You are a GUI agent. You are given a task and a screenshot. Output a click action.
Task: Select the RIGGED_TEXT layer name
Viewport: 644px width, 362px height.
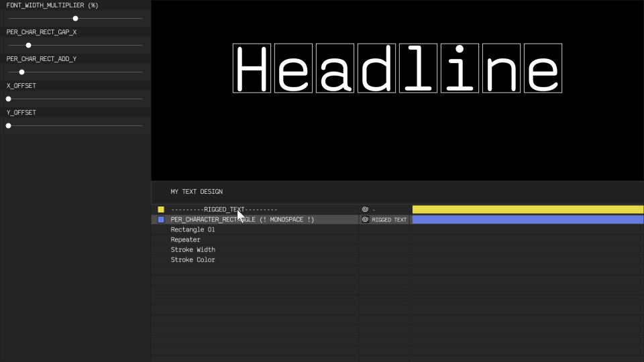point(224,209)
